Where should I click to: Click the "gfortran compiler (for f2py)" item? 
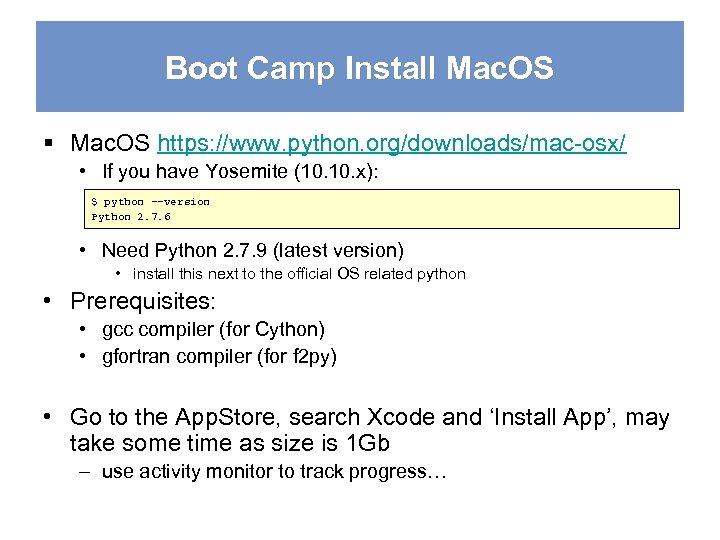pyautogui.click(x=219, y=356)
